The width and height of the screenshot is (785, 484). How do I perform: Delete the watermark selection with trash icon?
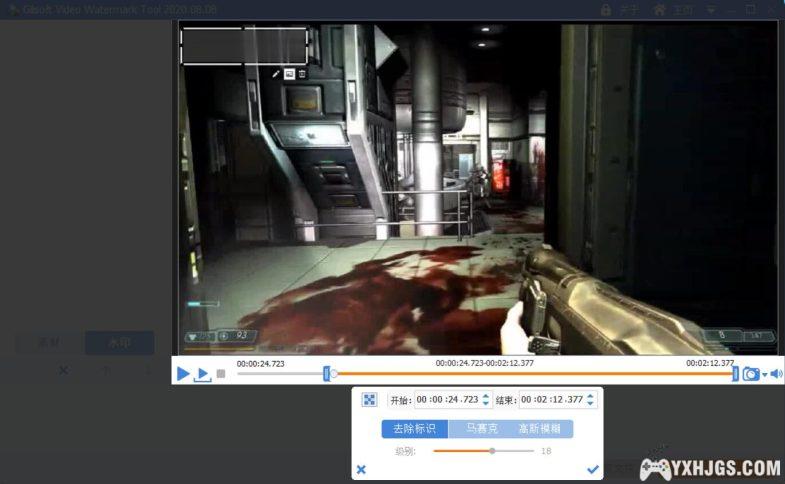coord(302,74)
